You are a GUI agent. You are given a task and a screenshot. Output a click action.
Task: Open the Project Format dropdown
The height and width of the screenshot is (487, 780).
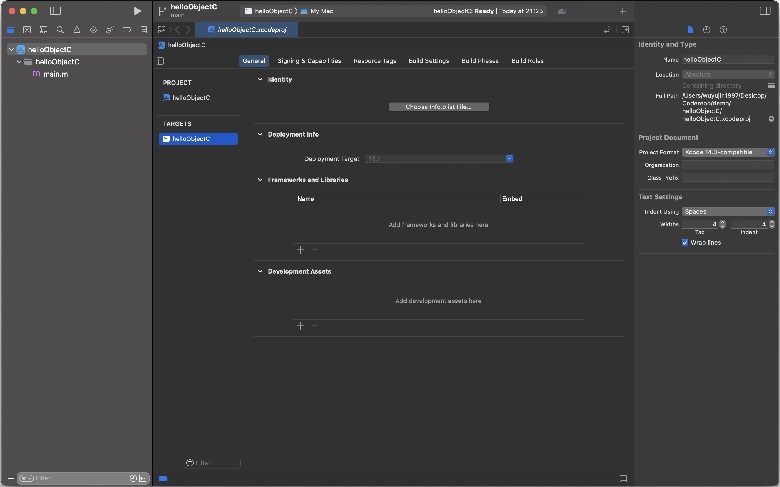728,152
